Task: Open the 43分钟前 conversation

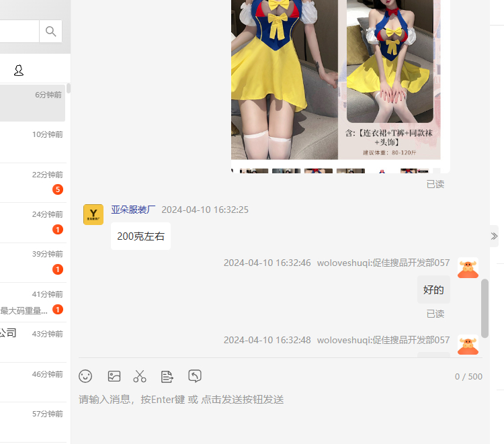Action: point(33,342)
